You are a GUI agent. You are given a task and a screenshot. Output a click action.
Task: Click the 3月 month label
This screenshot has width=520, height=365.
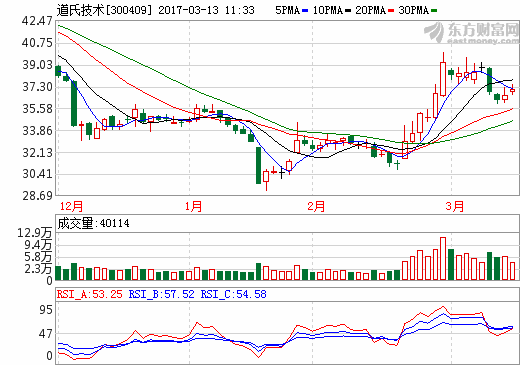455,206
